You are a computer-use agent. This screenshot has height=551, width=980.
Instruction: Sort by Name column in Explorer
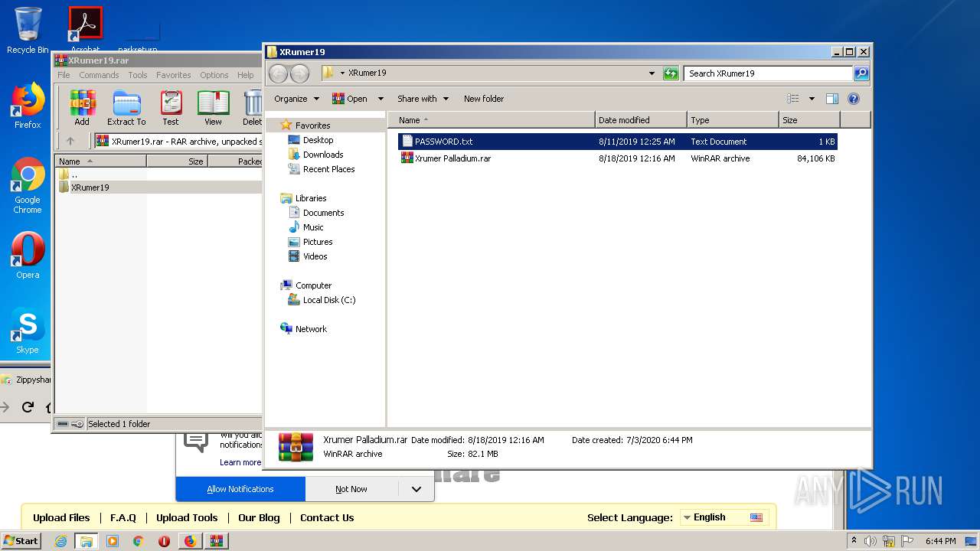point(491,120)
